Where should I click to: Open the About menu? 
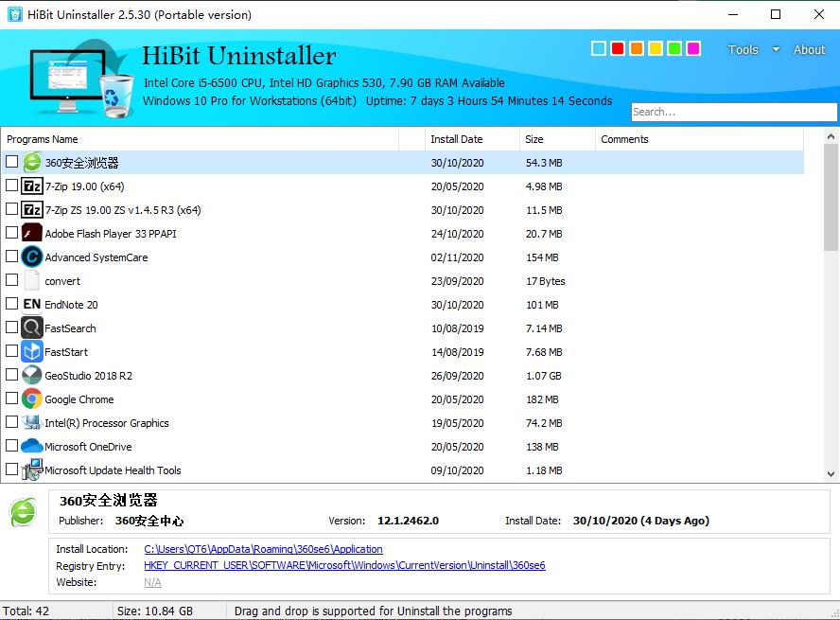point(809,49)
